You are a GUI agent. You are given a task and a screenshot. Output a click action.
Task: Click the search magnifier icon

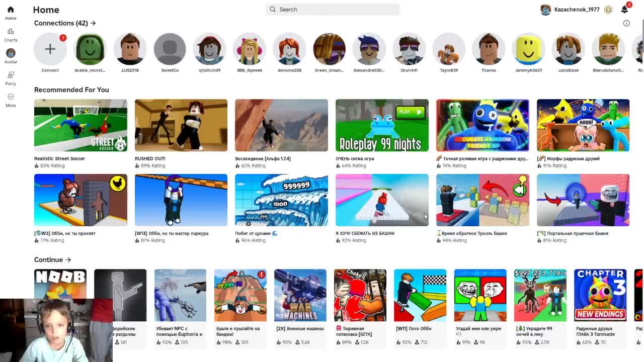click(x=273, y=9)
